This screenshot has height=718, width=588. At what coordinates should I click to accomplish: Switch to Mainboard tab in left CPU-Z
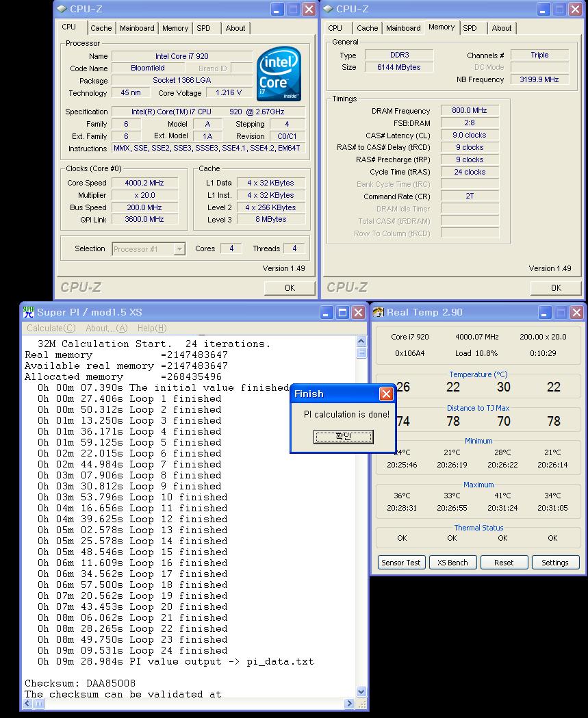pyautogui.click(x=137, y=28)
